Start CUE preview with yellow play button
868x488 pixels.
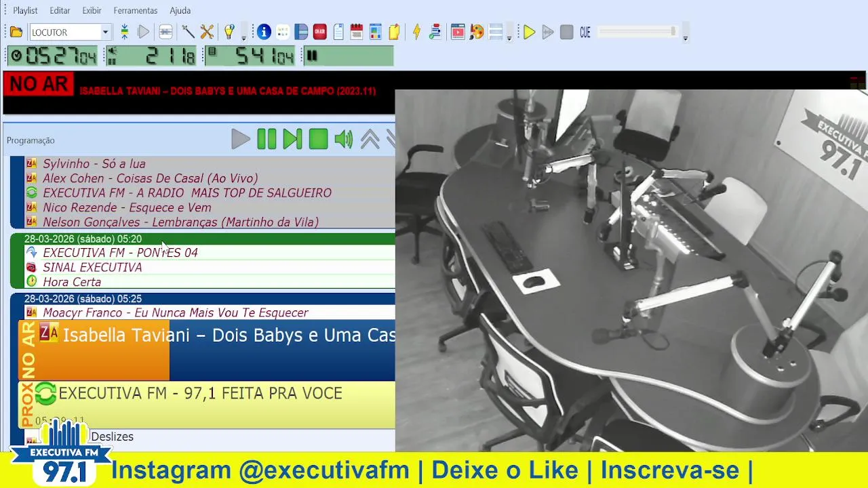point(530,32)
